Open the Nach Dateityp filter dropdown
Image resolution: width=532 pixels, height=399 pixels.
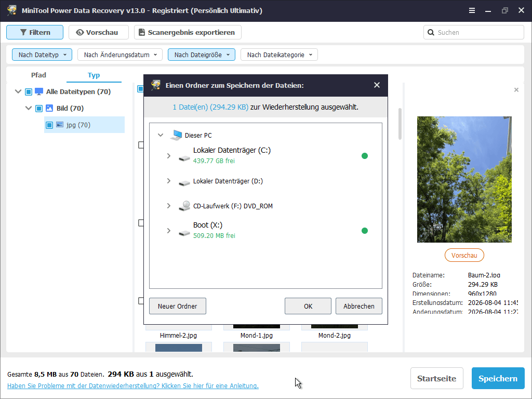click(x=42, y=55)
